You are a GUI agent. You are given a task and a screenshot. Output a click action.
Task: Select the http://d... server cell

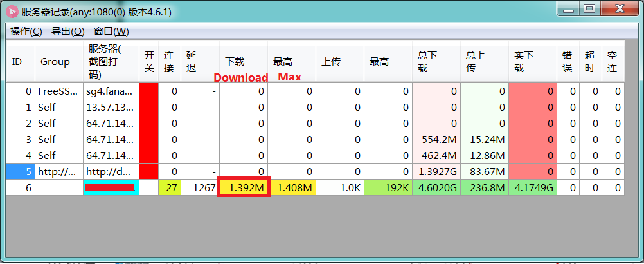[111, 171]
